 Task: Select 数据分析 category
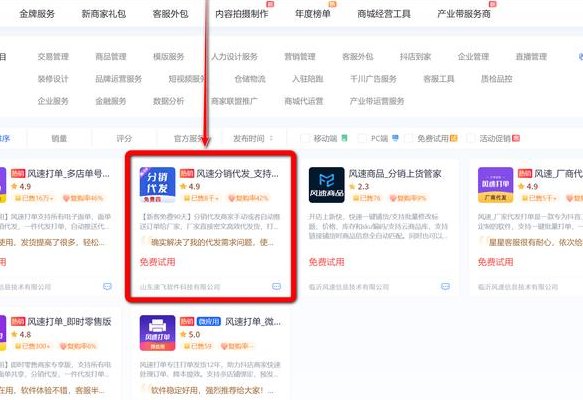[x=169, y=101]
